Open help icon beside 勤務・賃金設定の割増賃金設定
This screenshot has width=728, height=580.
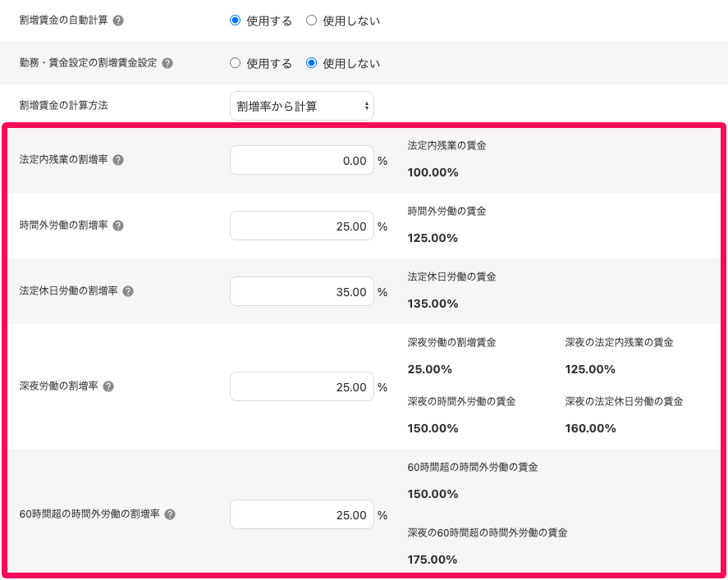(167, 63)
